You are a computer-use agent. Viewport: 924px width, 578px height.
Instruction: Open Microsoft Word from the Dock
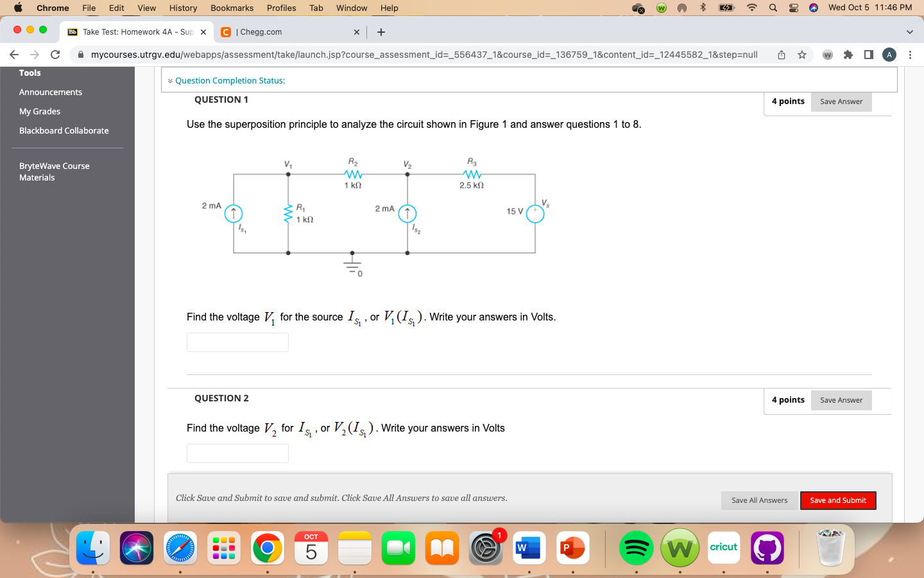[x=529, y=547]
